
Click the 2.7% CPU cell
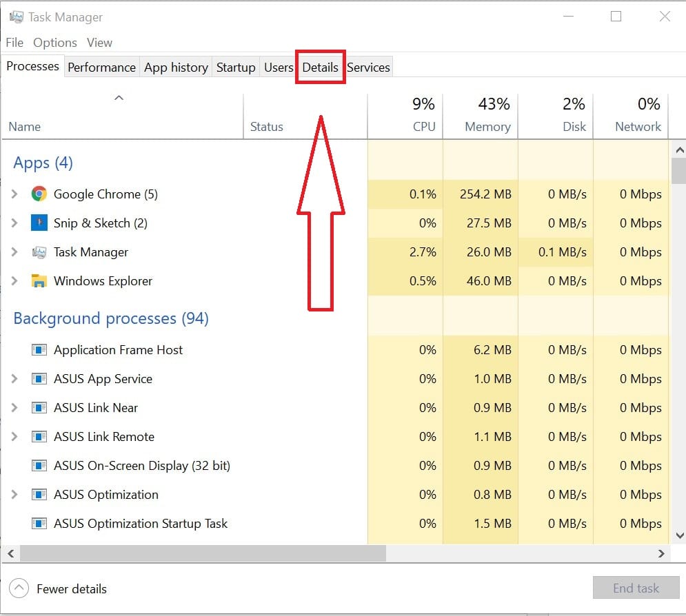[405, 251]
